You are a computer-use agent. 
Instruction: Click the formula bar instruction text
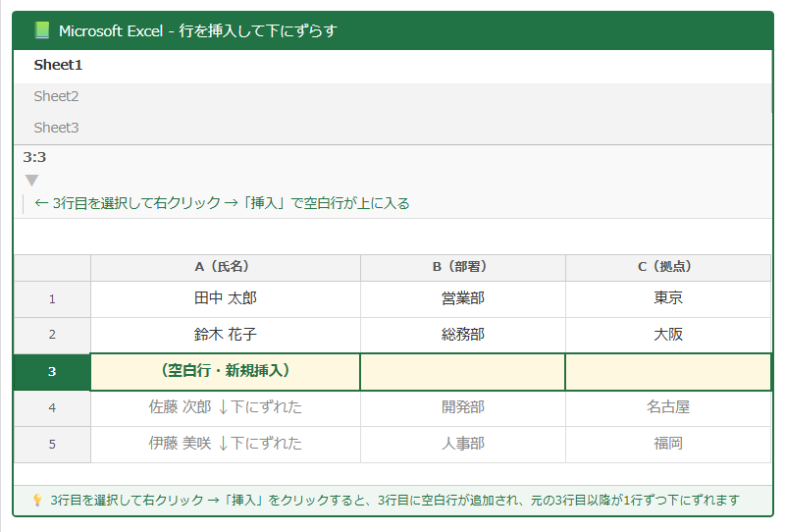[x=222, y=203]
